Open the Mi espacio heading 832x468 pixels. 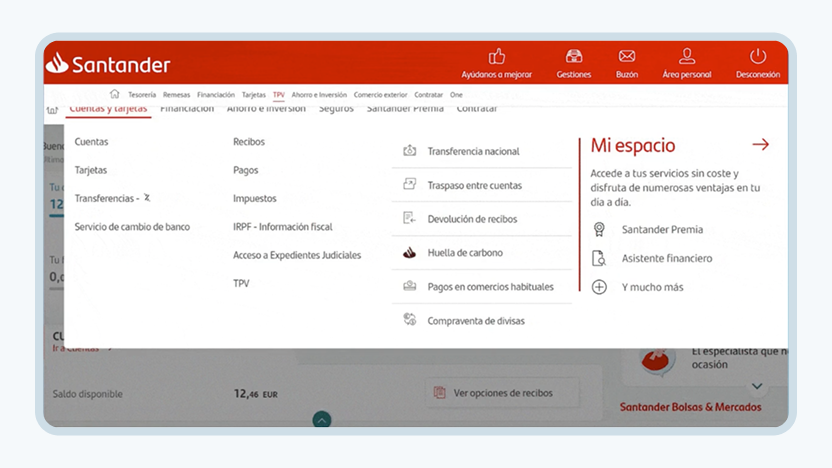[633, 145]
